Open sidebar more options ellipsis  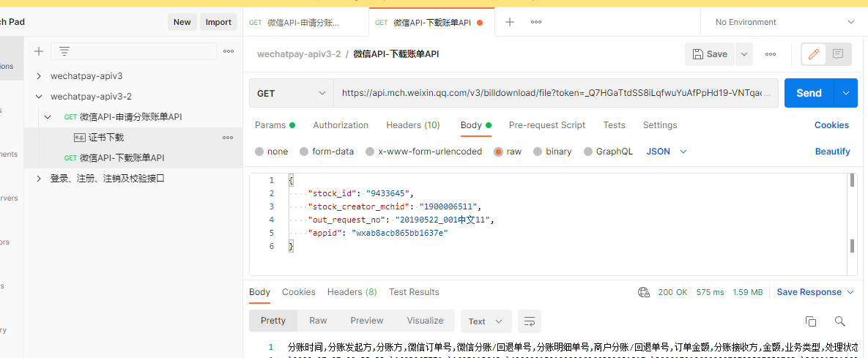pos(228,51)
